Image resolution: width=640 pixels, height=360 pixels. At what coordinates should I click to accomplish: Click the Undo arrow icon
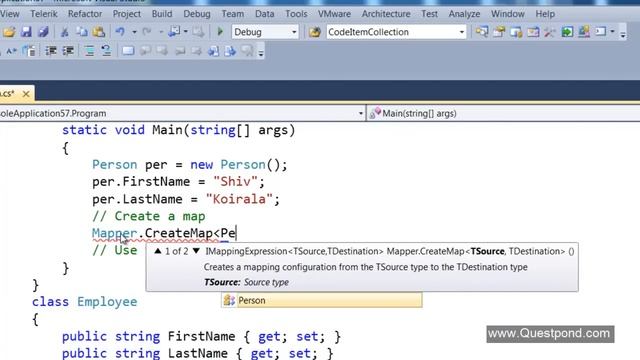point(120,31)
